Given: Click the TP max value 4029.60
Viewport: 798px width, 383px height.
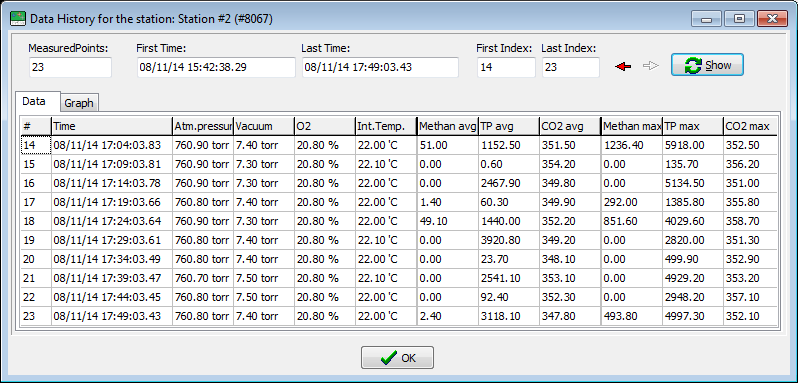Looking at the screenshot, I should pos(693,221).
